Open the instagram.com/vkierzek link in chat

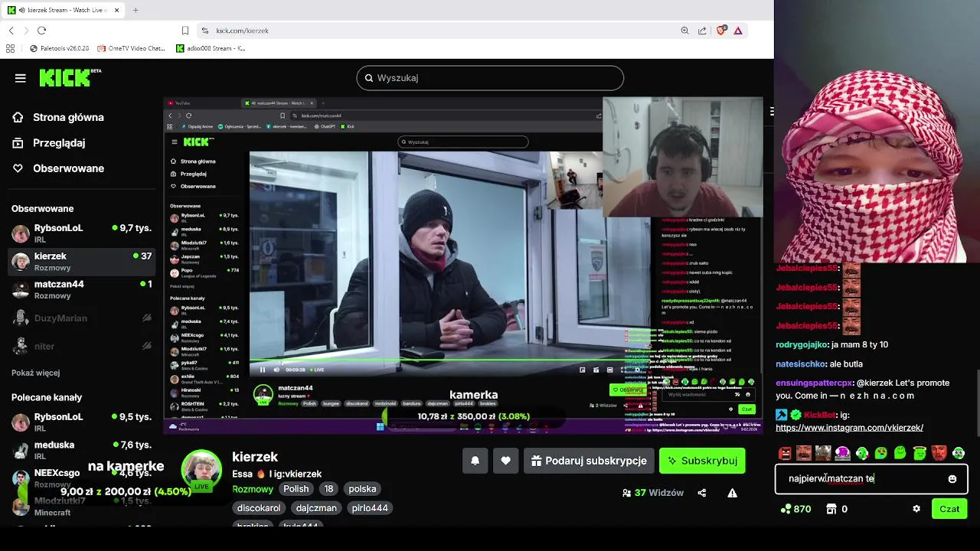(x=849, y=428)
